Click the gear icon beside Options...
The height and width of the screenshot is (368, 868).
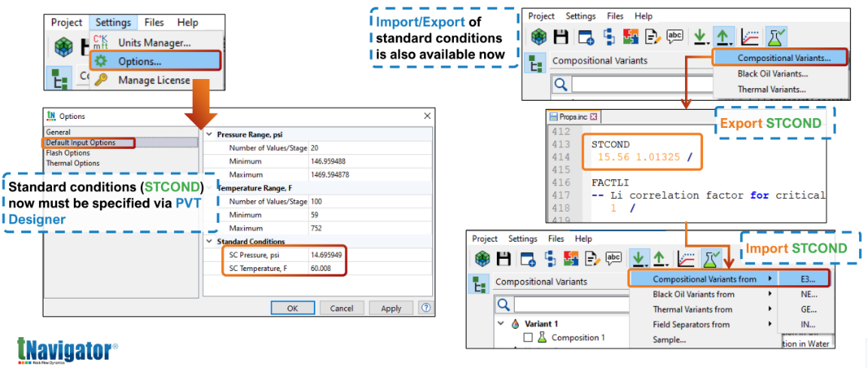[100, 61]
